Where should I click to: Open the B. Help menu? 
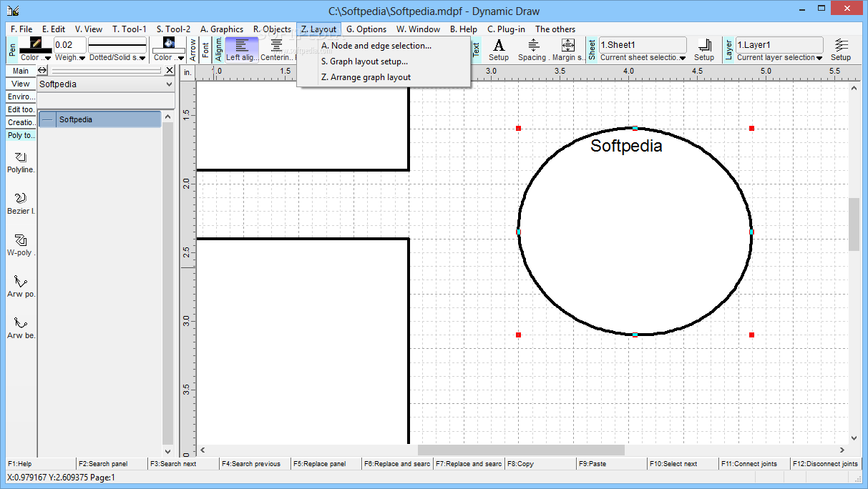coord(464,29)
